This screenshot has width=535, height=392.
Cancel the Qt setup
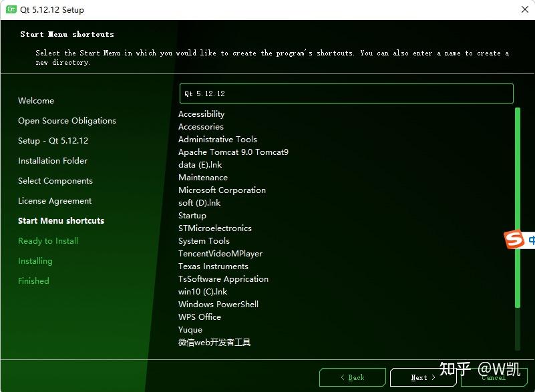[x=494, y=377]
